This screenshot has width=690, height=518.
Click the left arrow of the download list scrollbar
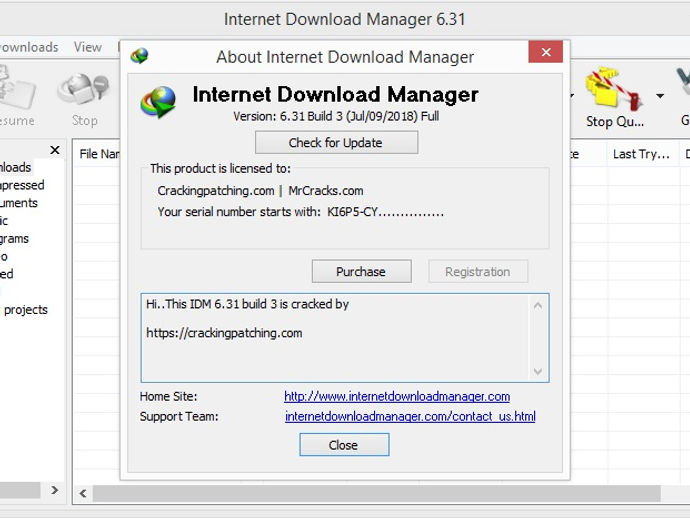(x=83, y=493)
